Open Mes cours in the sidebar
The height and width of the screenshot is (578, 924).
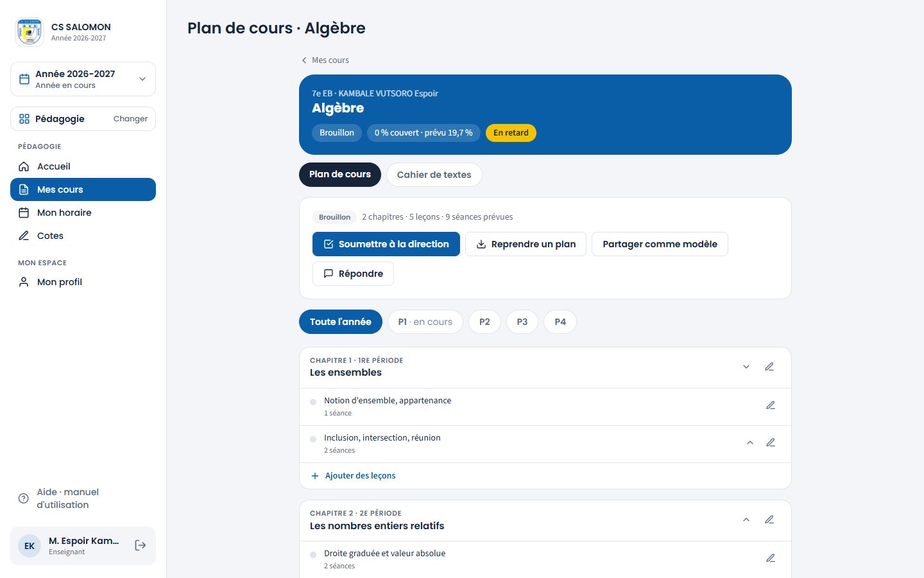coord(83,189)
